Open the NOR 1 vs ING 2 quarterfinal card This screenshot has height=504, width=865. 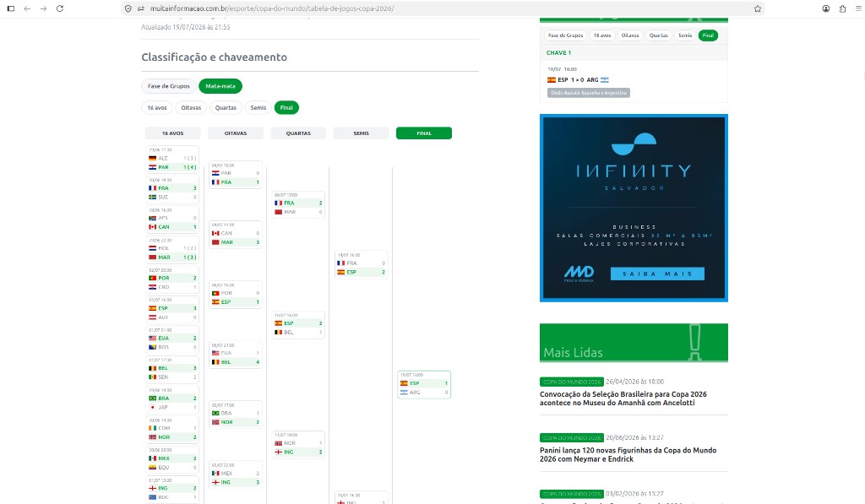(x=298, y=444)
